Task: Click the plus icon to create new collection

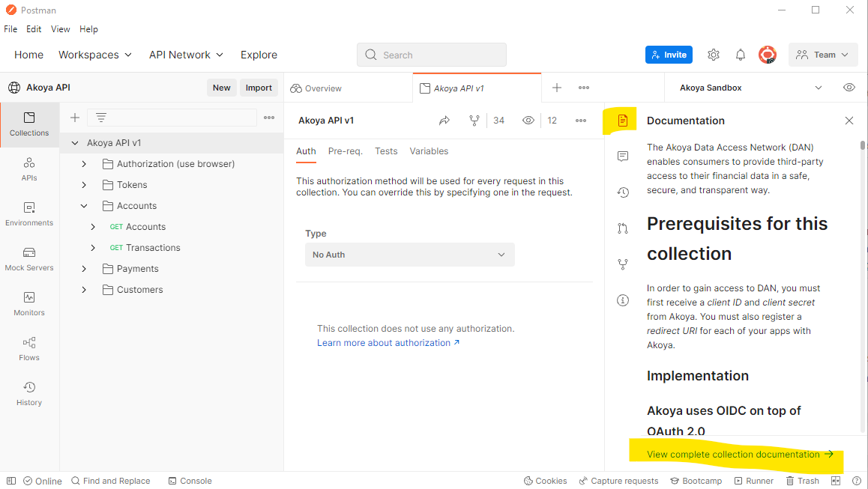Action: [x=75, y=118]
